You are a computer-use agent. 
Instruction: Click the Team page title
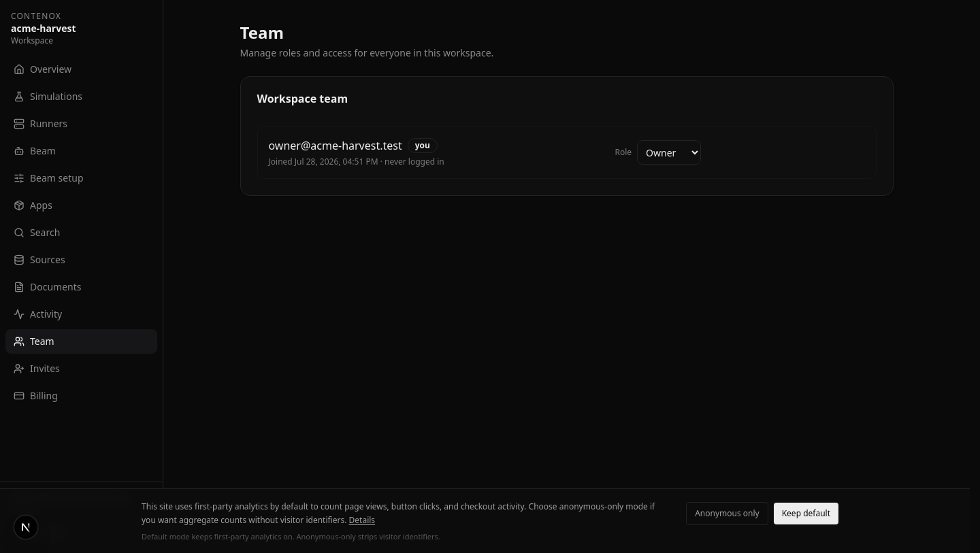(261, 33)
